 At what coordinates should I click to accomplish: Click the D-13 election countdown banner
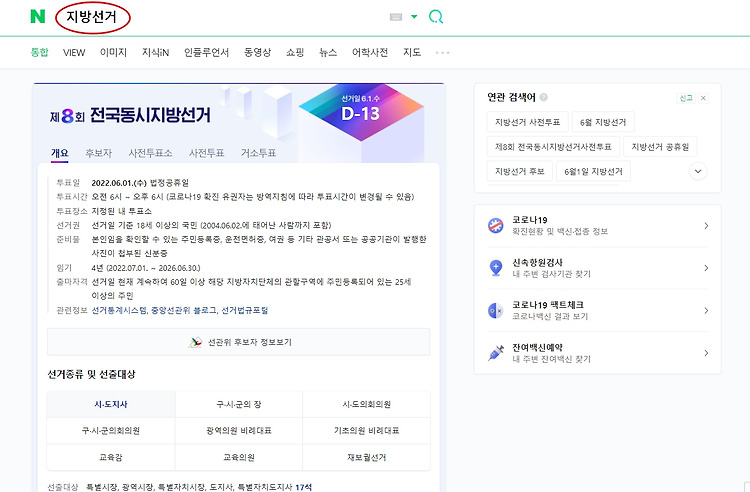click(361, 112)
